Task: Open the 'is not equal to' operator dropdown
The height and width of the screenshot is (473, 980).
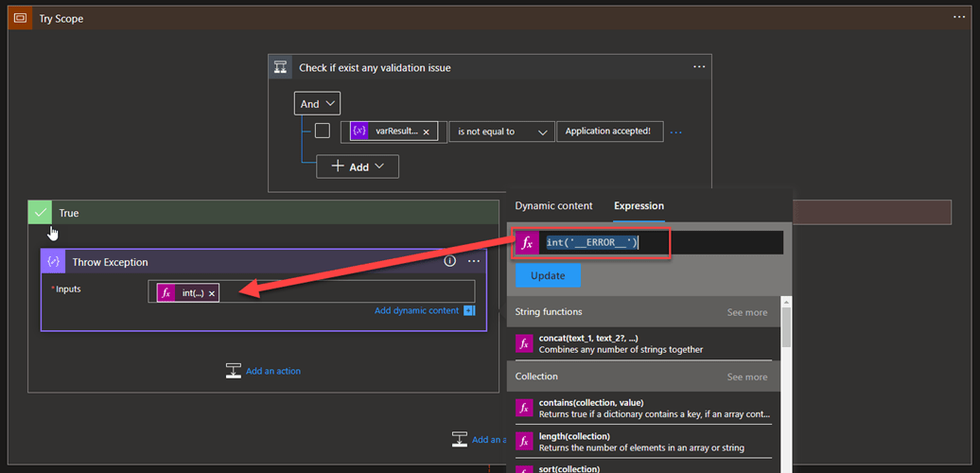Action: [x=502, y=131]
